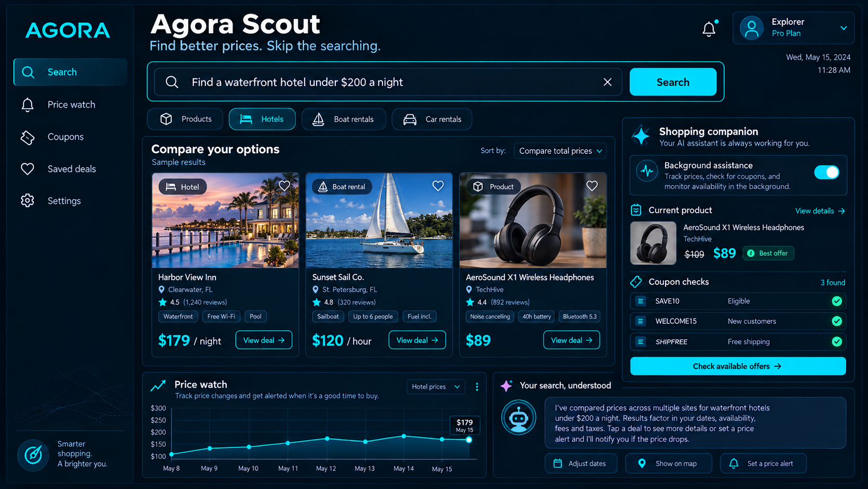Viewport: 868px width, 489px height.
Task: Click the Smarter shopping compass icon
Action: tap(33, 455)
